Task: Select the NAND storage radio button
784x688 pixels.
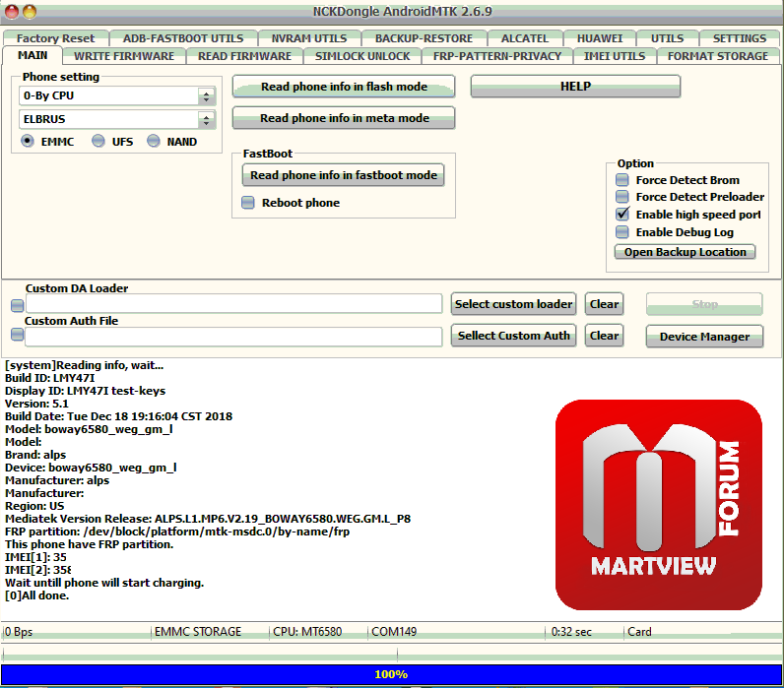Action: pyautogui.click(x=154, y=142)
